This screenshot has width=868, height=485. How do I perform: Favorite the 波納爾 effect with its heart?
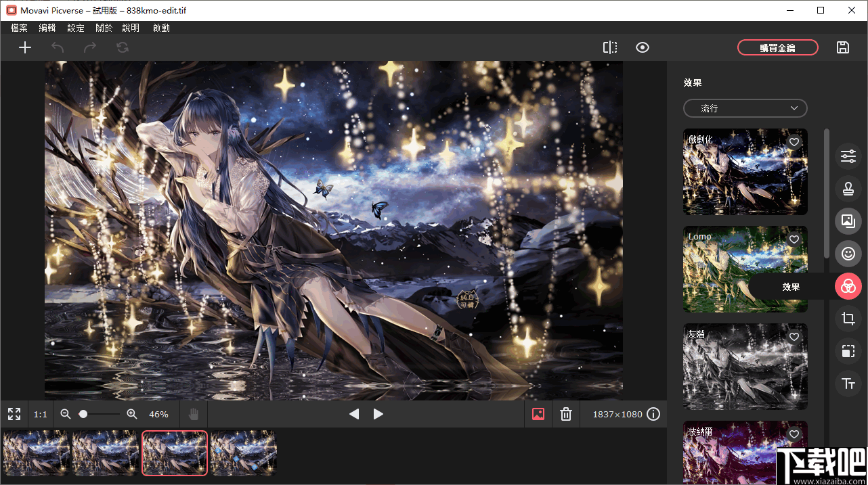click(x=795, y=434)
